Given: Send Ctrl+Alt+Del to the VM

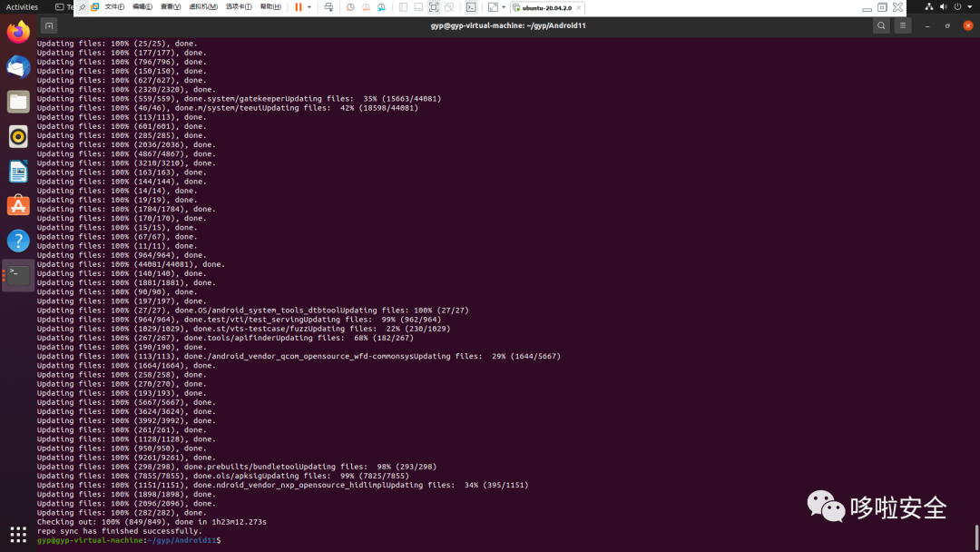Looking at the screenshot, I should 328,7.
